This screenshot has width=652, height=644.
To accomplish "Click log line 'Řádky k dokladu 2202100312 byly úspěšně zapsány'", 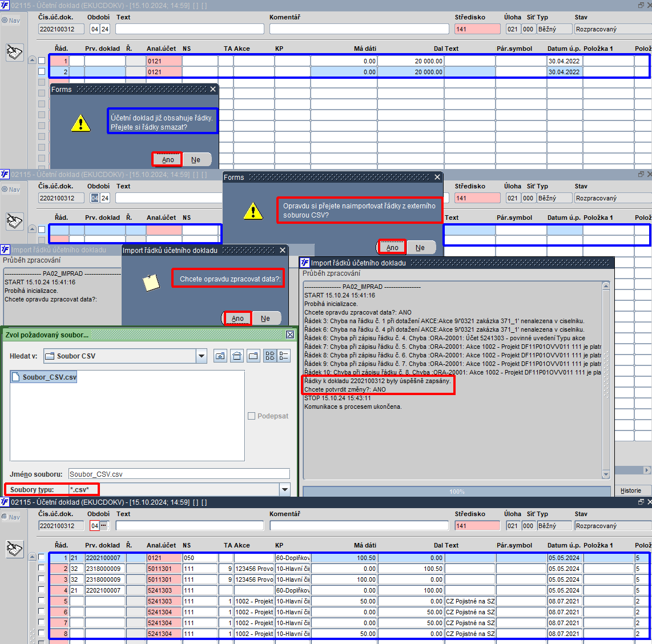I will [377, 381].
